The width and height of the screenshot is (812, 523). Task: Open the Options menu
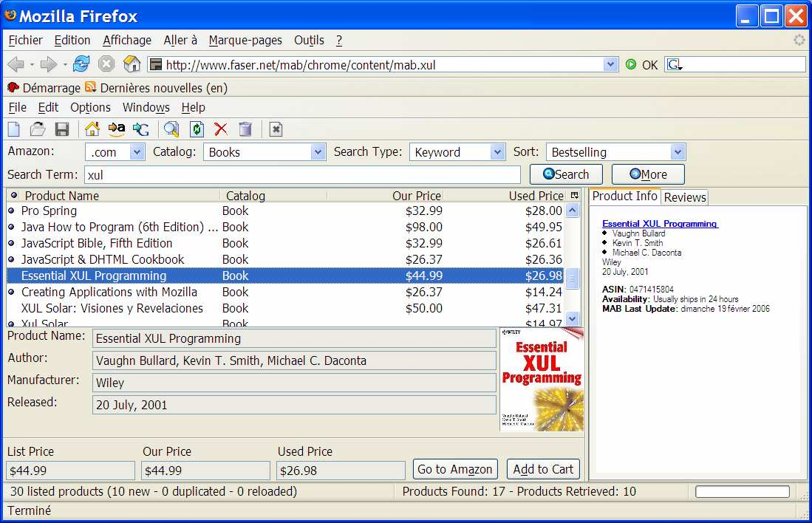coord(90,107)
